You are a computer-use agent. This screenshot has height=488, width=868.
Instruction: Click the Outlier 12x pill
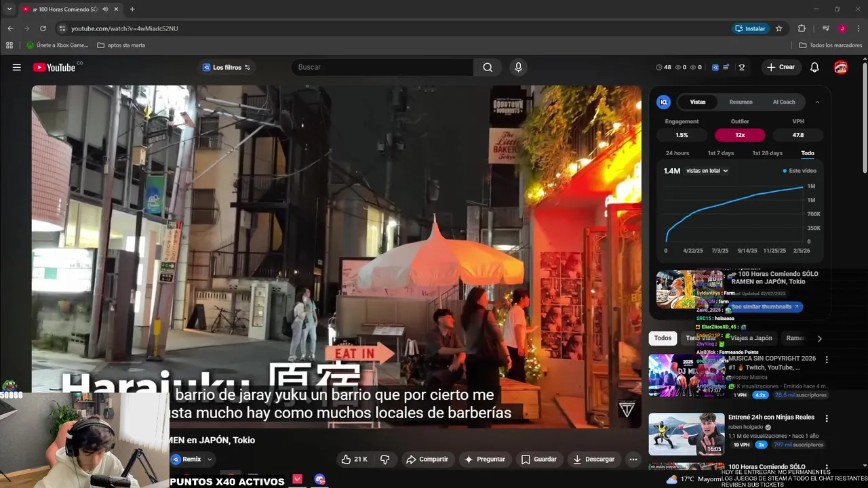click(x=740, y=135)
